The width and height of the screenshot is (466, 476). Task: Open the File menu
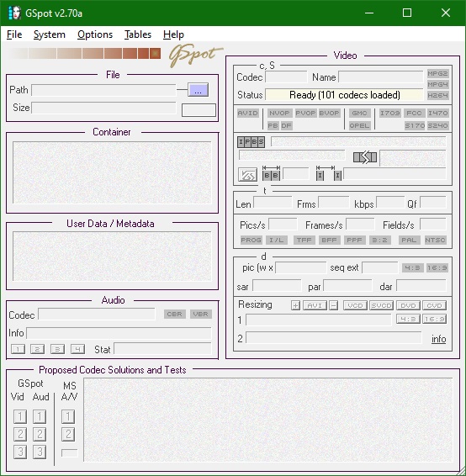(14, 34)
